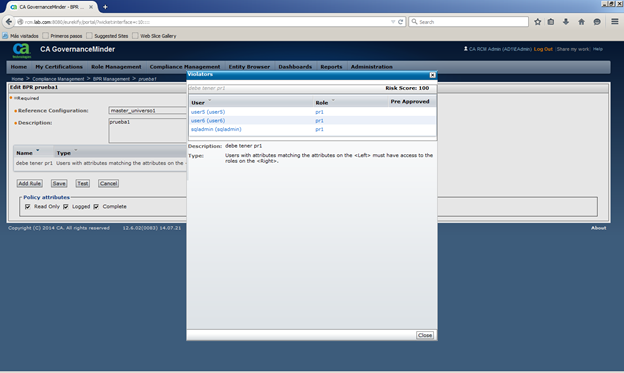Image resolution: width=624 pixels, height=373 pixels.
Task: Open the My Certifications menu
Action: pyautogui.click(x=59, y=67)
